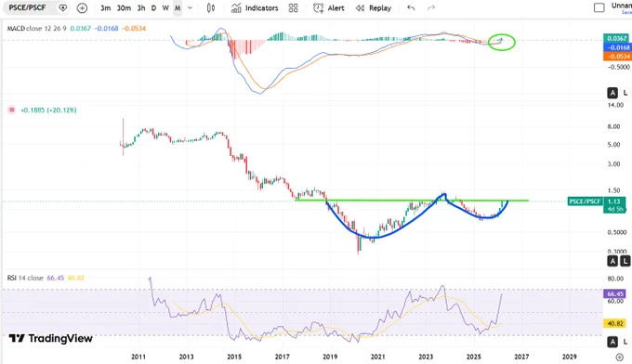Click the RSI average value 40.82 in legend
The height and width of the screenshot is (364, 632).
pyautogui.click(x=75, y=278)
